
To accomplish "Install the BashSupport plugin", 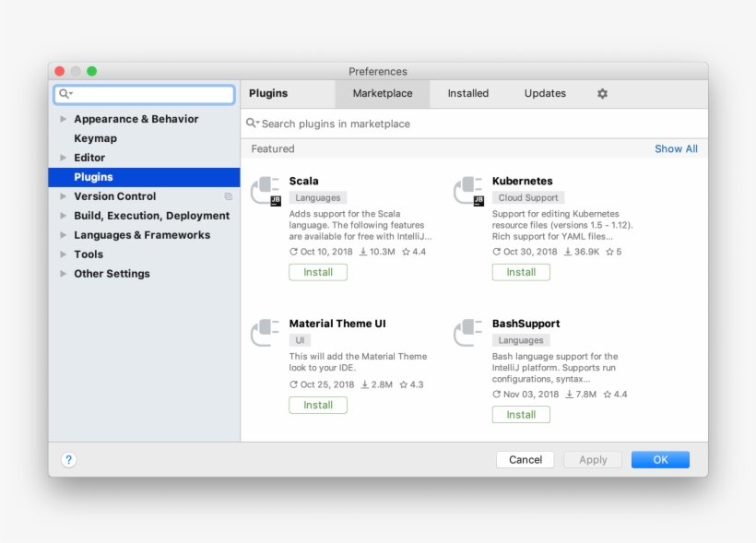I will click(x=521, y=414).
